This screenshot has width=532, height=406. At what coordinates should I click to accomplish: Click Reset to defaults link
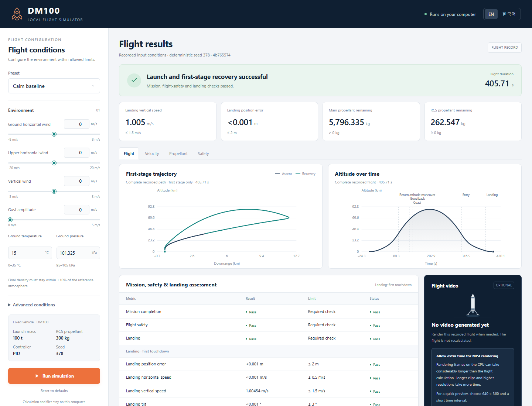point(54,391)
